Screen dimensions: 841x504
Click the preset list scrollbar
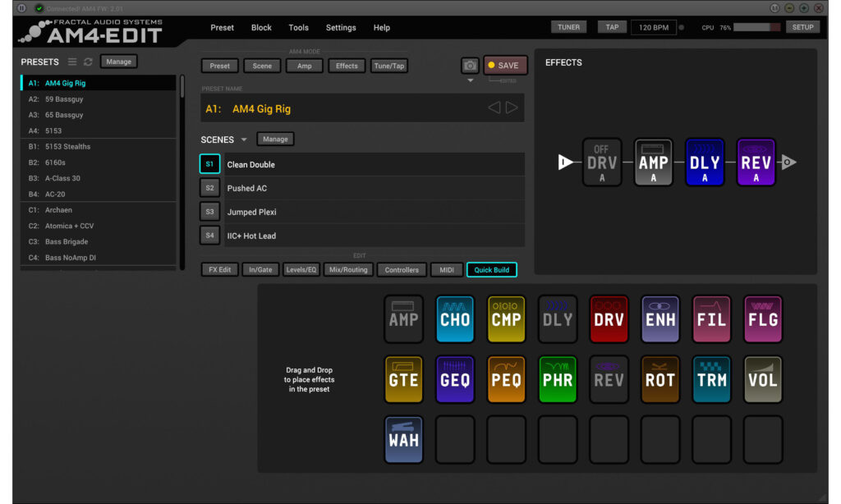(x=182, y=86)
